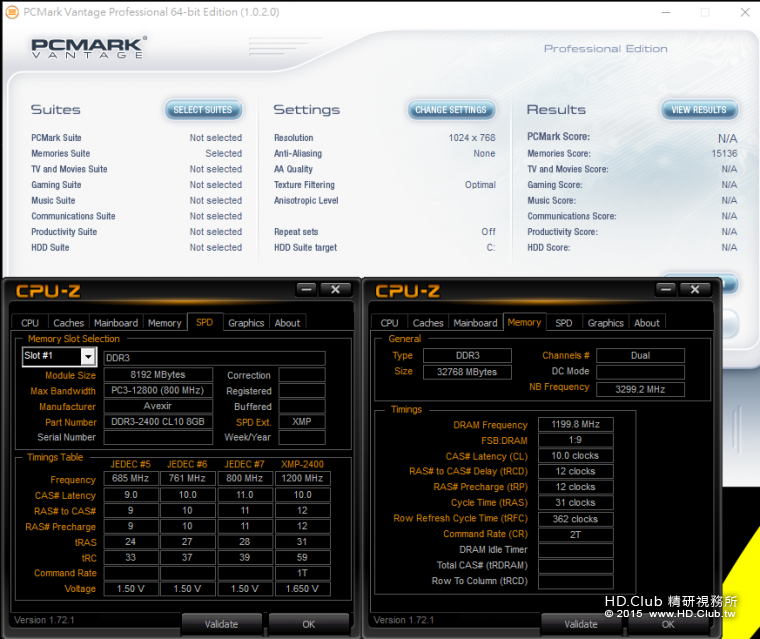Viewport: 760px width, 639px height.
Task: Minimize the right CPU-Z Memory window
Action: click(666, 289)
